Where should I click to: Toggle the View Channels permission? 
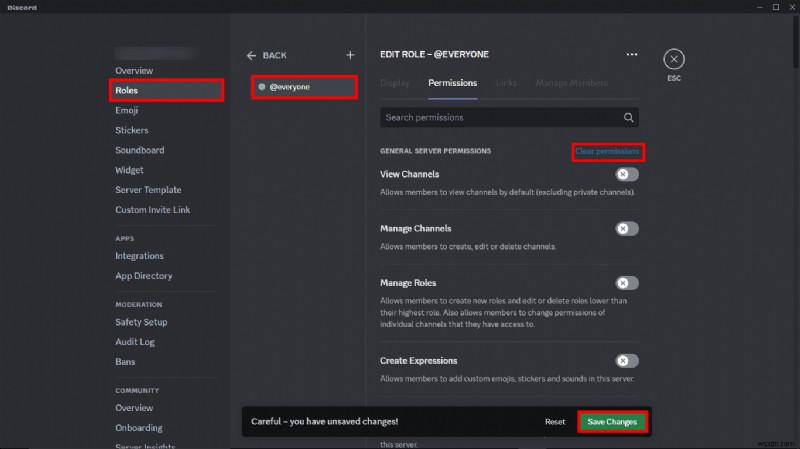tap(627, 174)
